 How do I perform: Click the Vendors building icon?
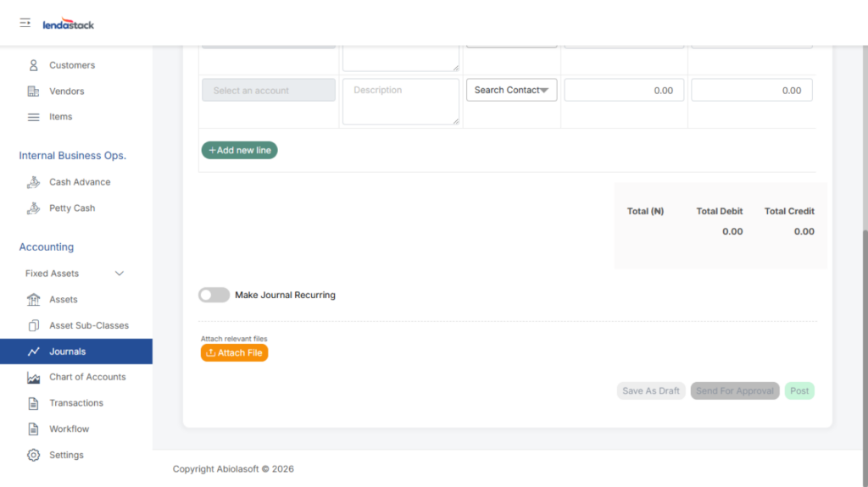tap(34, 91)
